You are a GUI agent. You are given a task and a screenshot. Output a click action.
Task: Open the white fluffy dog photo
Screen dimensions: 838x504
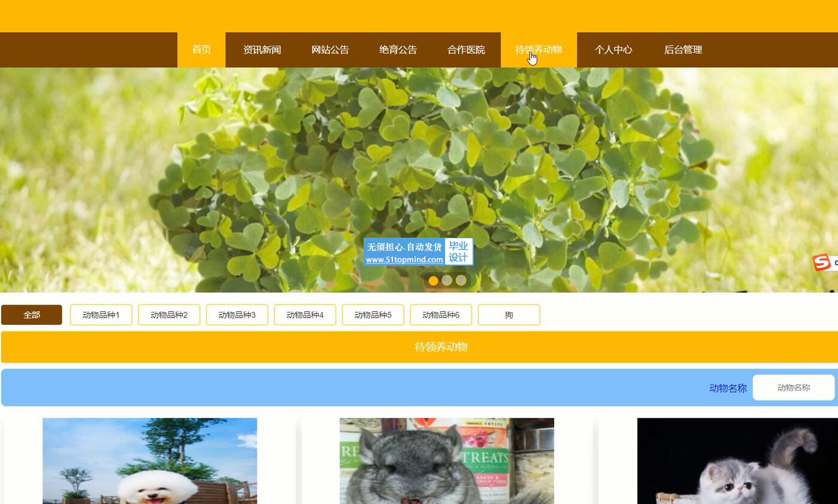point(150,461)
